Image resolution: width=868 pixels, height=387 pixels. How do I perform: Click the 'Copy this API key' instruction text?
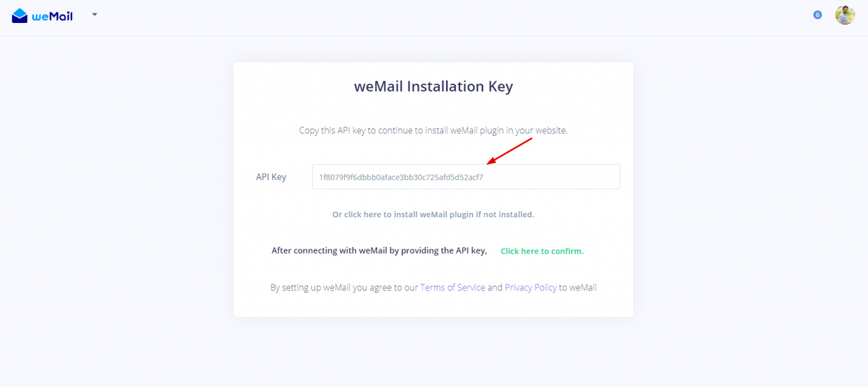coord(433,131)
